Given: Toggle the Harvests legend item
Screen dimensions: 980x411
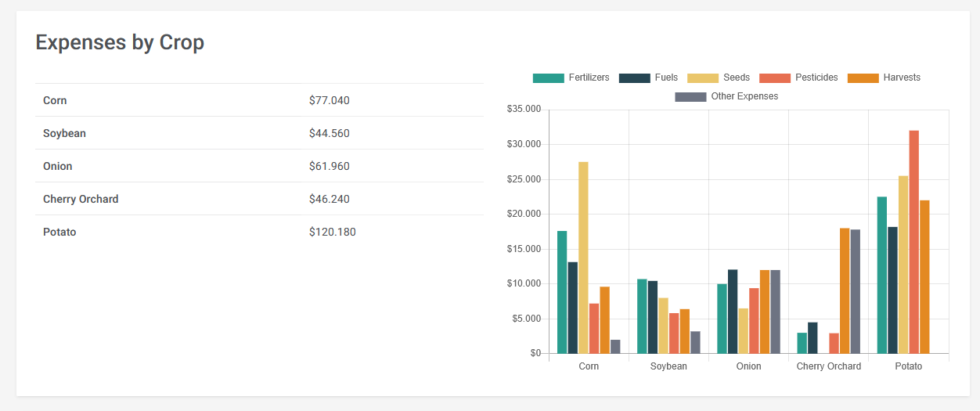Looking at the screenshot, I should coord(884,78).
